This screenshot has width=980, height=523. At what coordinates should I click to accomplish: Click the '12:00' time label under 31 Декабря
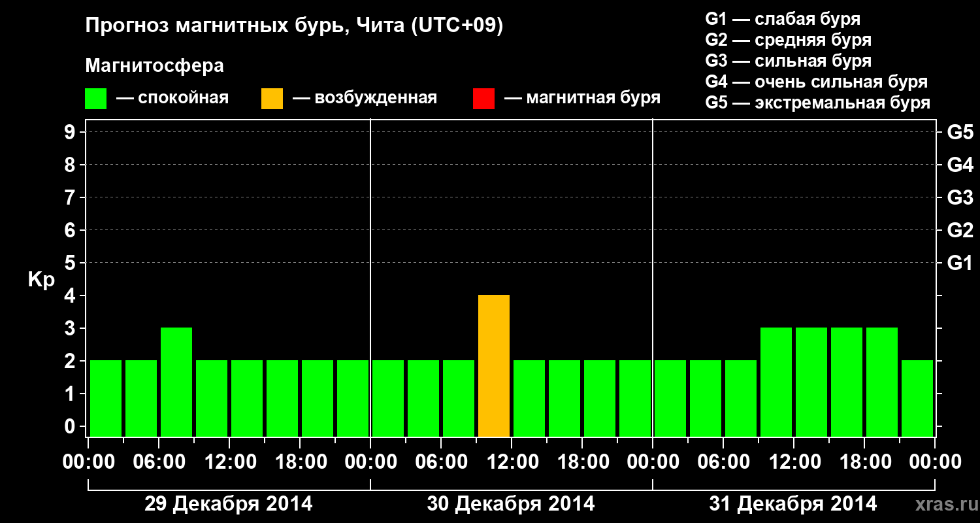794,462
